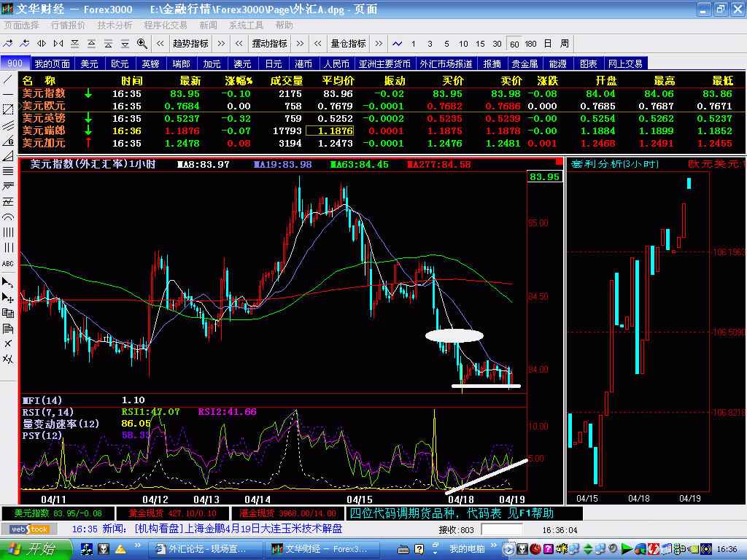Click the empty input box next to 接收:803
Screen dimensions: 747x560
click(502, 529)
